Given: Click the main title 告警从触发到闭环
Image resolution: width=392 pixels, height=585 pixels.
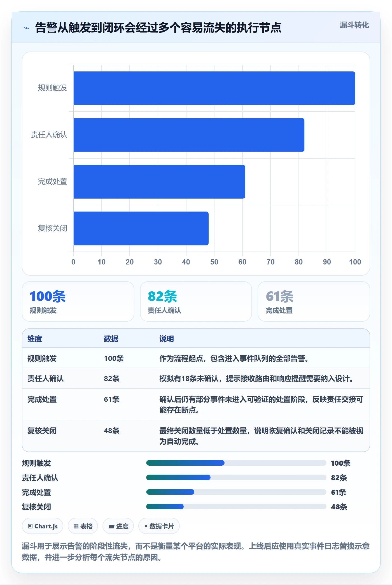Looking at the screenshot, I should pos(158,28).
